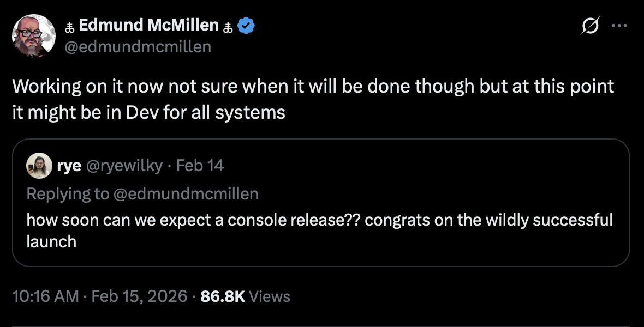
Task: Click "Replying to @edmundmcmillen" mention
Action: pyautogui.click(x=142, y=193)
